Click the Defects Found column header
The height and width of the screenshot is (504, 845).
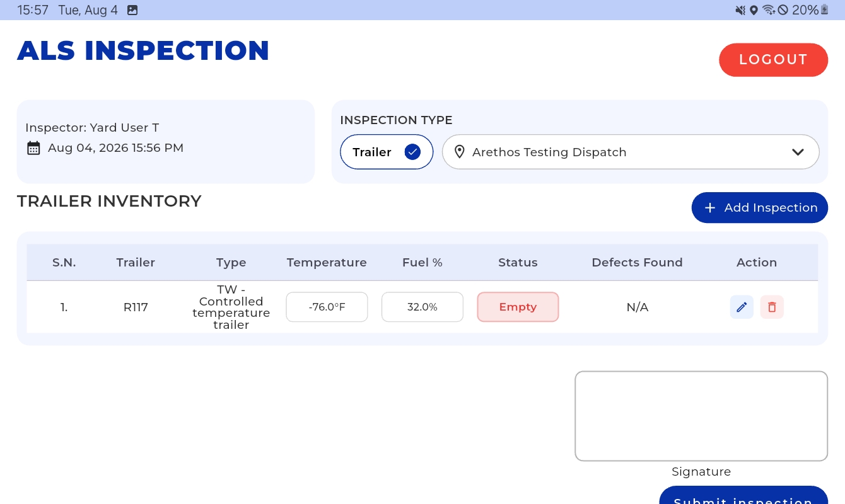click(x=637, y=263)
